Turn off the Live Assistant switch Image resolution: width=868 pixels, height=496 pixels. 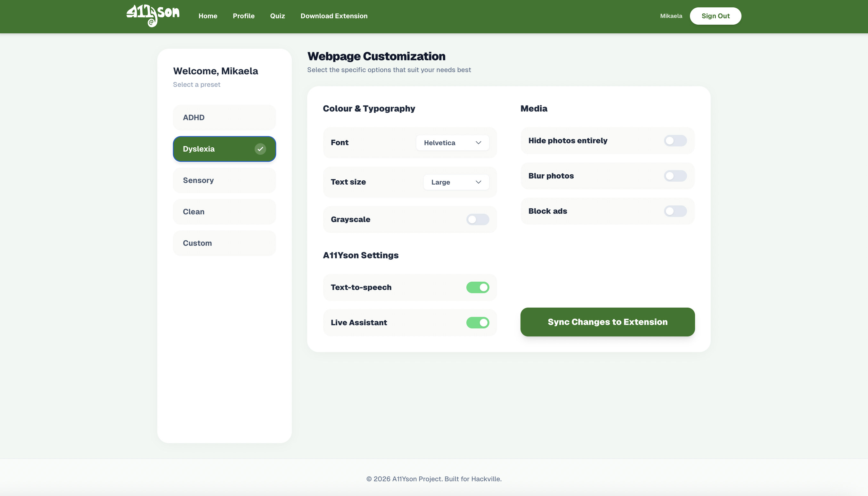[x=478, y=323]
